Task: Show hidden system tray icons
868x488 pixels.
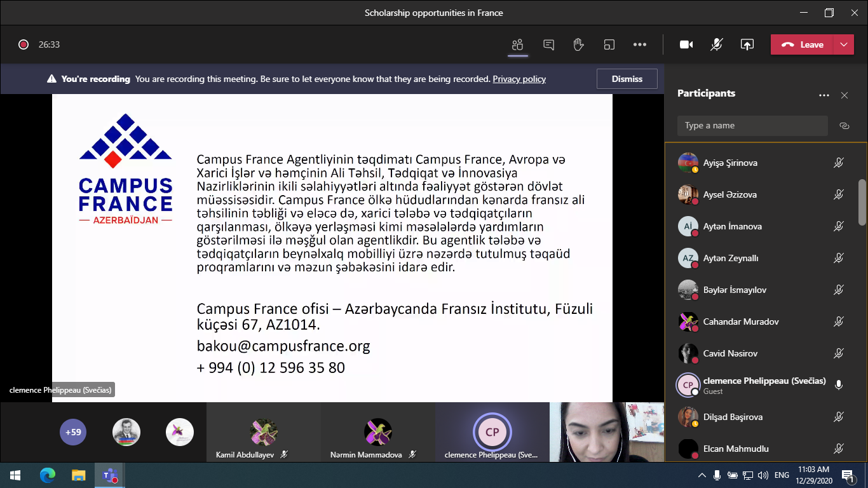Action: tap(702, 475)
